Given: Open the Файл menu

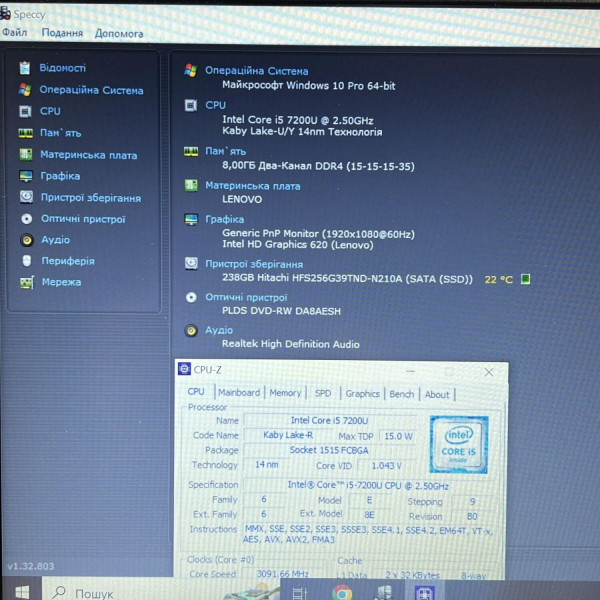Looking at the screenshot, I should [15, 32].
